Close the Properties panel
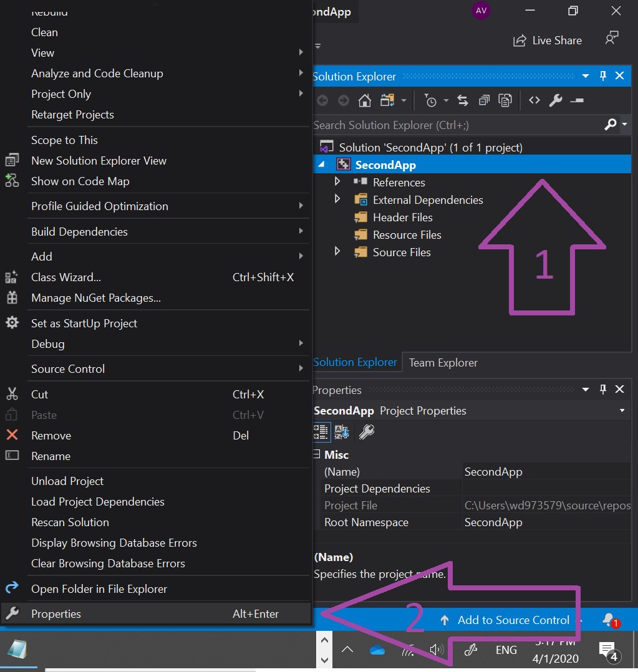638x672 pixels. coord(619,389)
